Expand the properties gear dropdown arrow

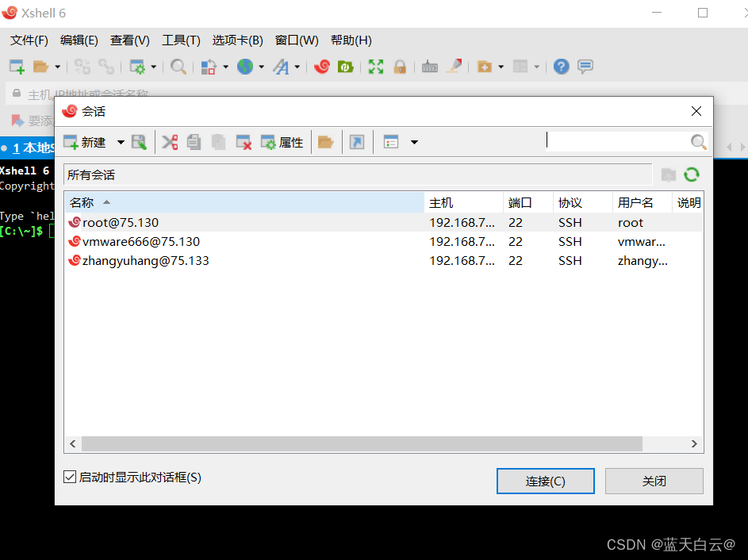(x=154, y=67)
